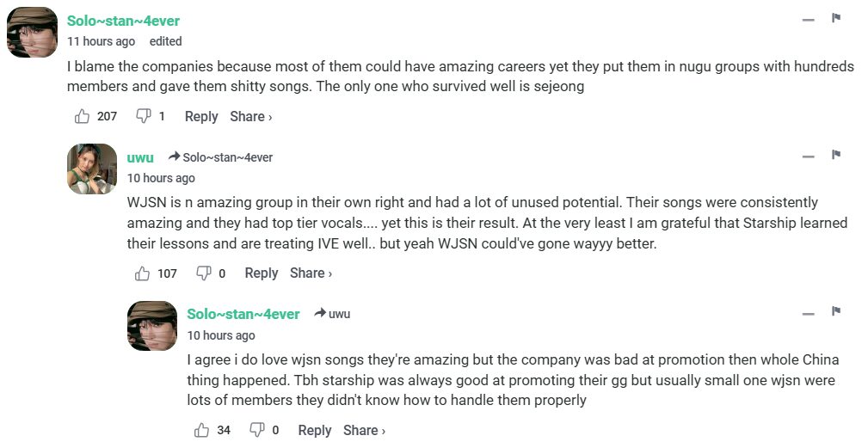This screenshot has width=868, height=448.
Task: Dislike uwu's comment about WJSN
Action: 204,273
